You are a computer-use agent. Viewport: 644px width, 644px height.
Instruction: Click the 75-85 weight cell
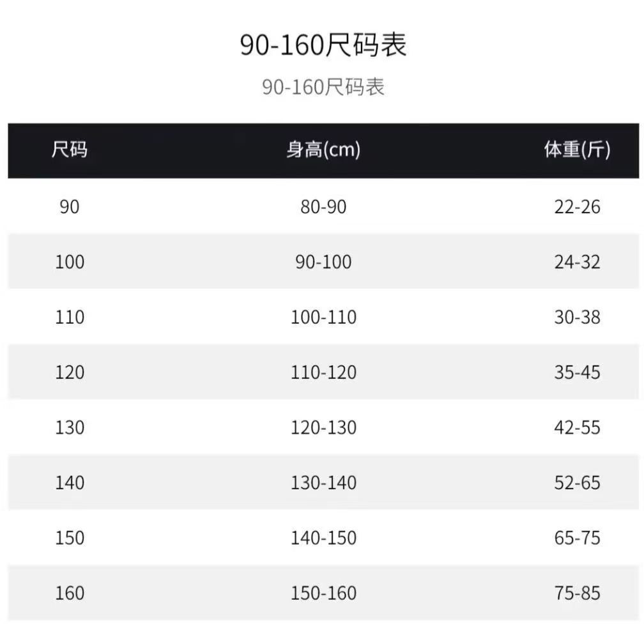coord(578,593)
